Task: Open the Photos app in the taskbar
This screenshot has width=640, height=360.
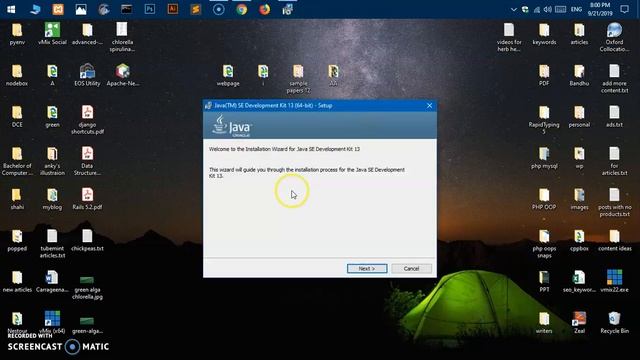Action: (81, 9)
